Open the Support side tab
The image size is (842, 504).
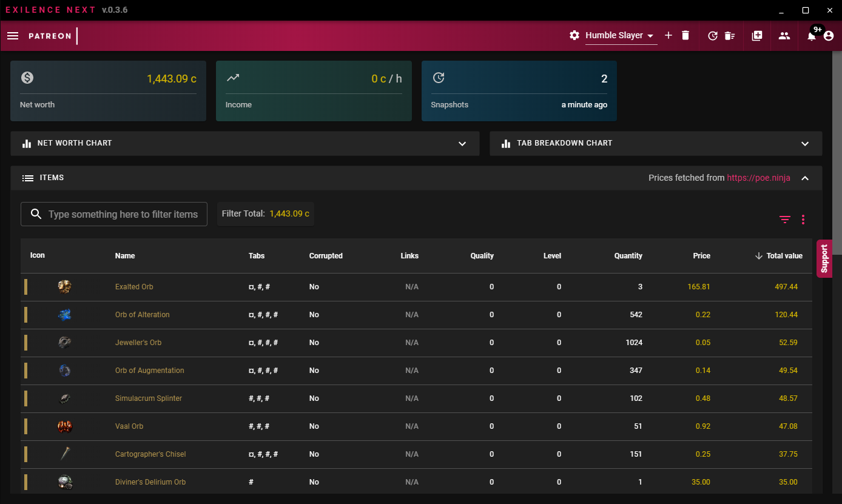coord(824,259)
